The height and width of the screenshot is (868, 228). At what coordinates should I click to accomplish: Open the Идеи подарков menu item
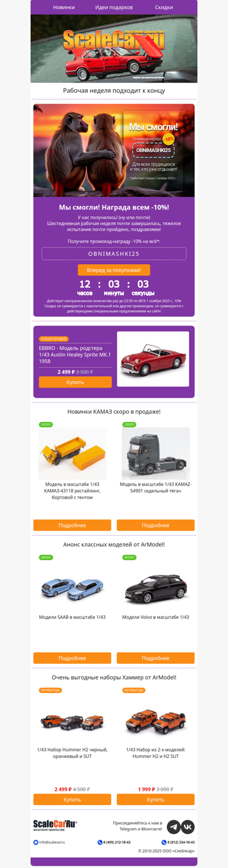tap(114, 7)
